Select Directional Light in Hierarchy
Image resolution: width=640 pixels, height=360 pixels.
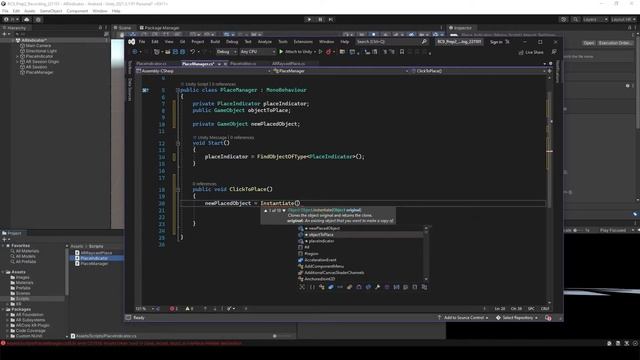click(x=41, y=51)
